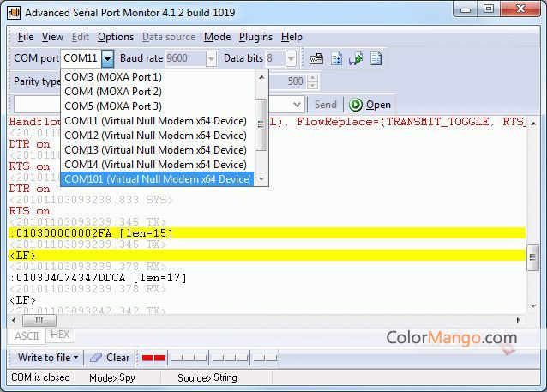Increase the 500 value with up stepper

[313, 78]
